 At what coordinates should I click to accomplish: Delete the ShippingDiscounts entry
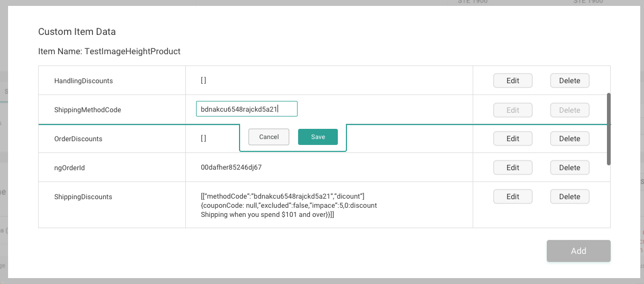click(x=570, y=196)
